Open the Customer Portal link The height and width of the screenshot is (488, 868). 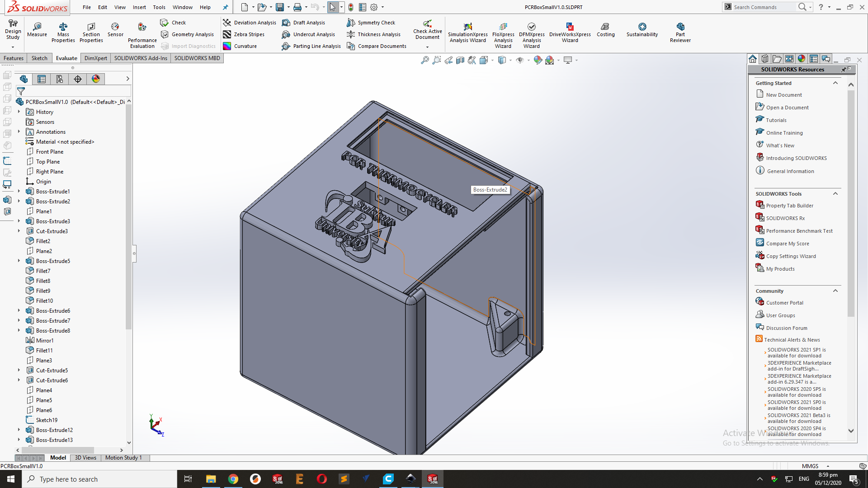[x=784, y=303]
